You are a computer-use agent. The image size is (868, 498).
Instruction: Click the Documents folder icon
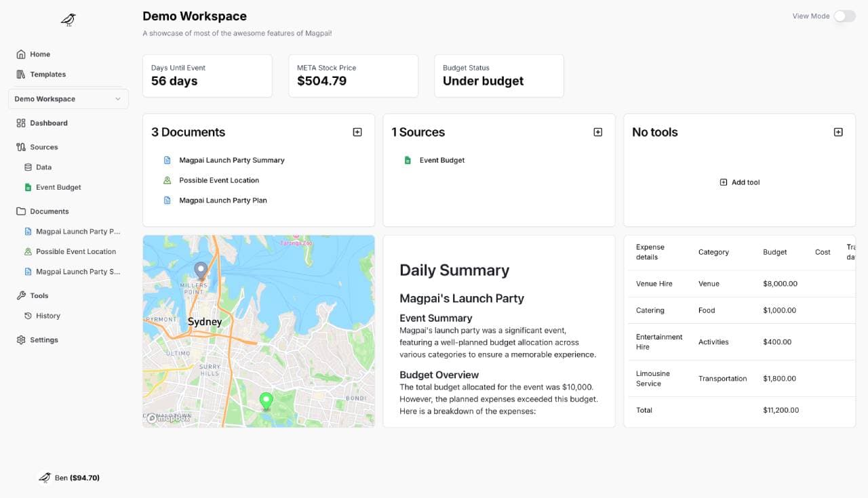(x=21, y=211)
